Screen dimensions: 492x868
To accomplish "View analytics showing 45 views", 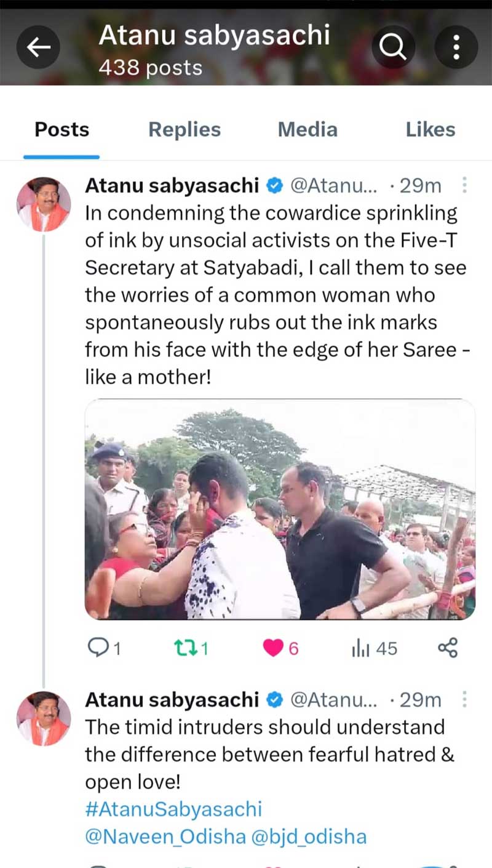I will (x=374, y=648).
